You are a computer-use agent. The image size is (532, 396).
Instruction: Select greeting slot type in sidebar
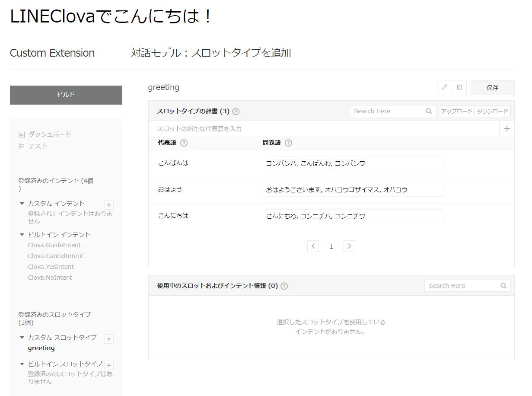tap(41, 348)
